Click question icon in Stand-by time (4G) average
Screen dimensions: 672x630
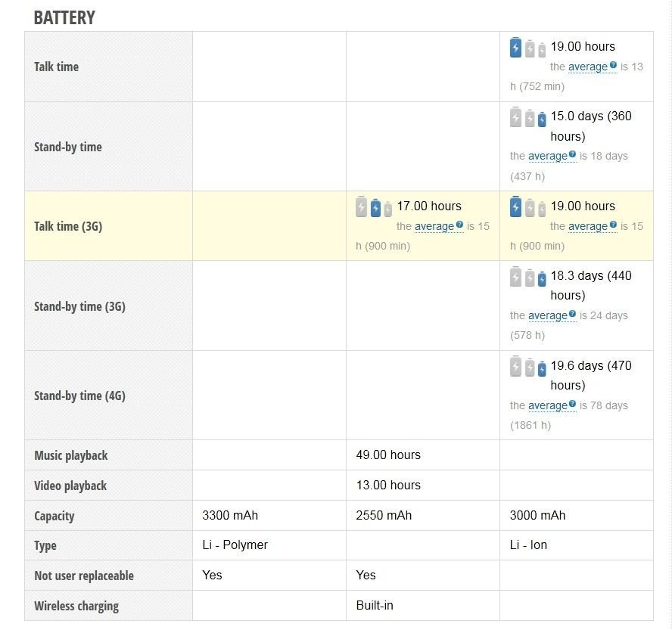(572, 403)
